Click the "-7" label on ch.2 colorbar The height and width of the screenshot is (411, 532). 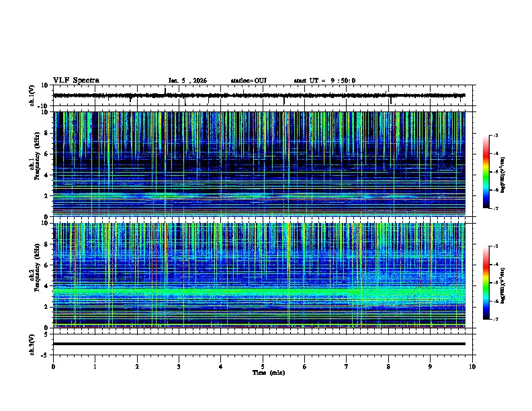tap(496, 319)
